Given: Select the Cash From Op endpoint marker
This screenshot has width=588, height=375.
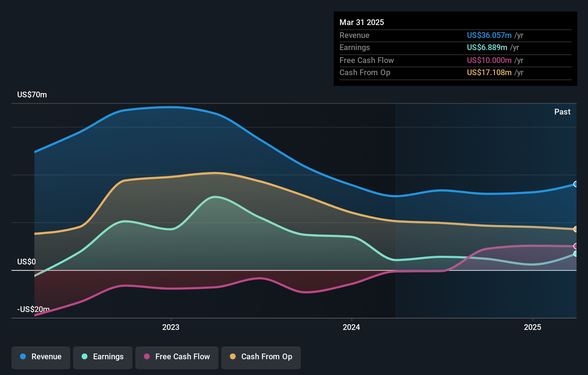Looking at the screenshot, I should 575,229.
